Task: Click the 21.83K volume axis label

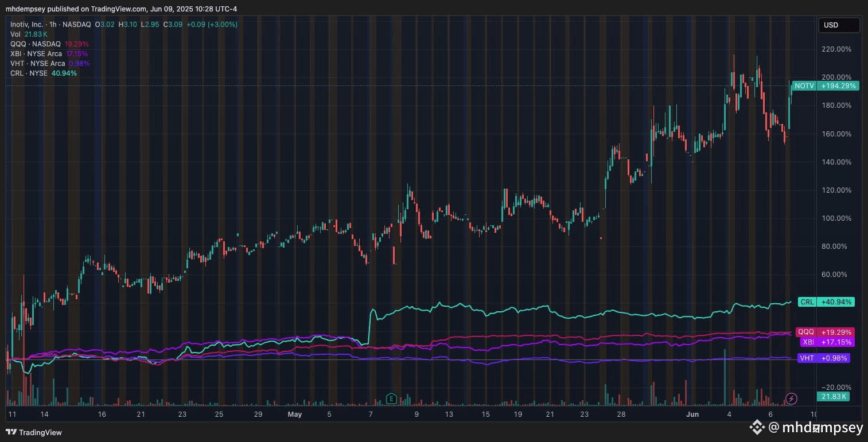Action: [x=832, y=397]
